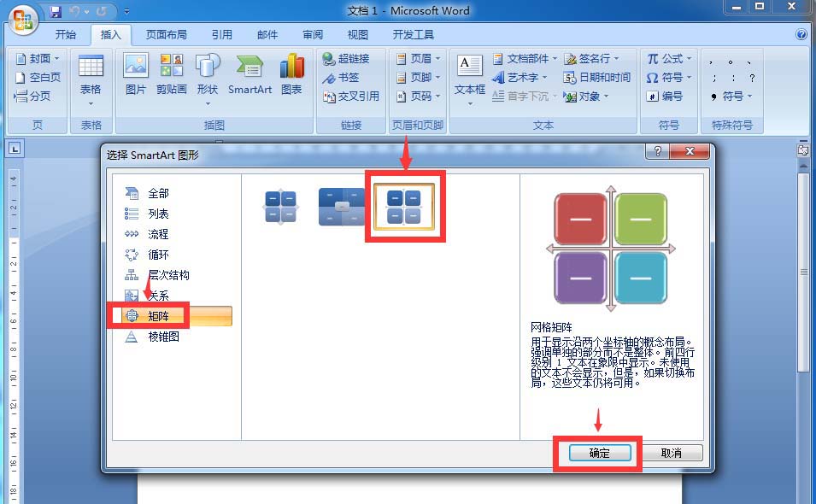
Task: Open the Developer (开发工具) tab
Action: tap(414, 35)
